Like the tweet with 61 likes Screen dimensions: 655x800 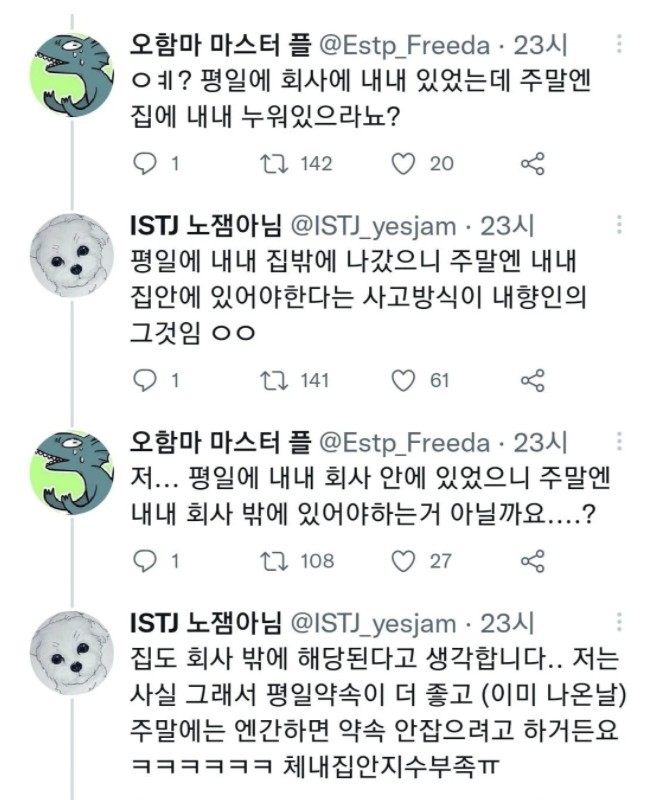[403, 380]
